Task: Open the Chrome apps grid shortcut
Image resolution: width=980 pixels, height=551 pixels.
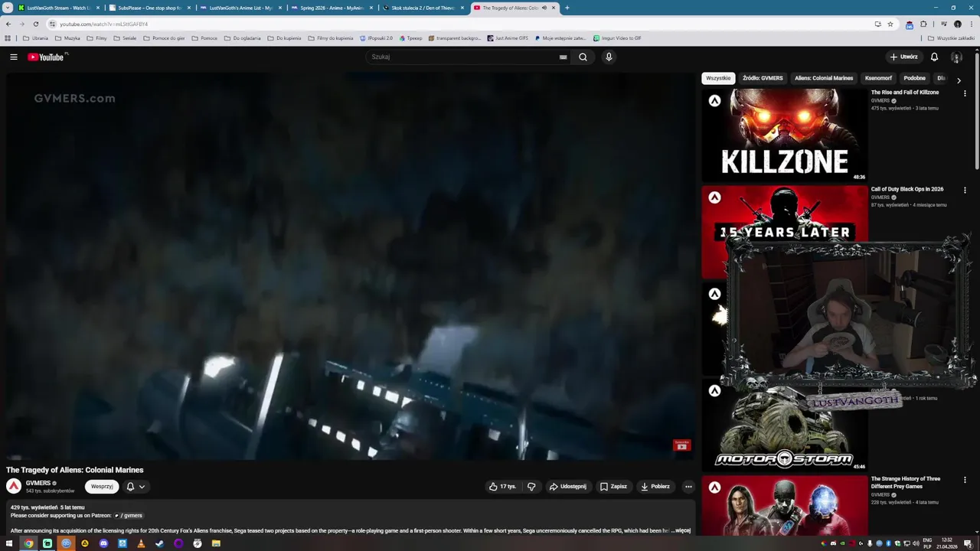Action: pos(8,37)
